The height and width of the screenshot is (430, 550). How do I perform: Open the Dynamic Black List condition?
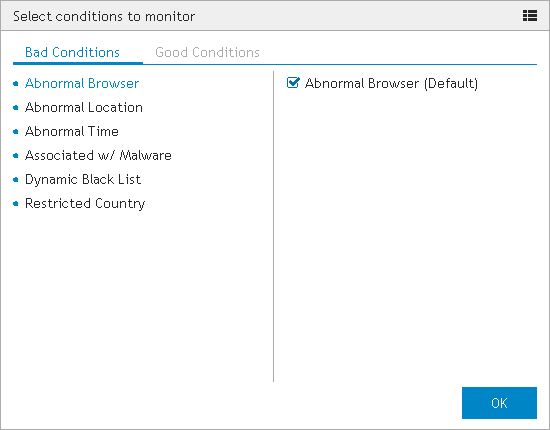83,180
